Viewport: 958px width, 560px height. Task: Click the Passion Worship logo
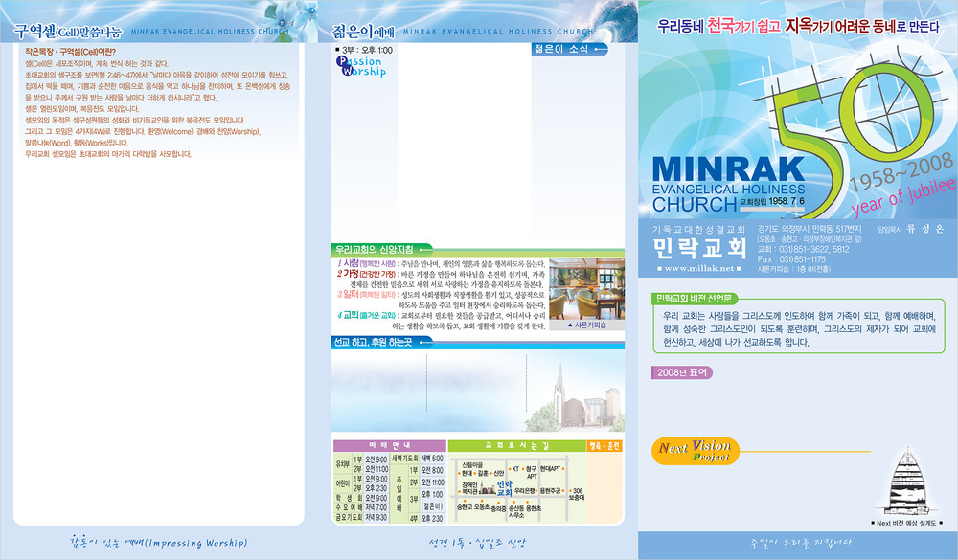click(x=361, y=66)
